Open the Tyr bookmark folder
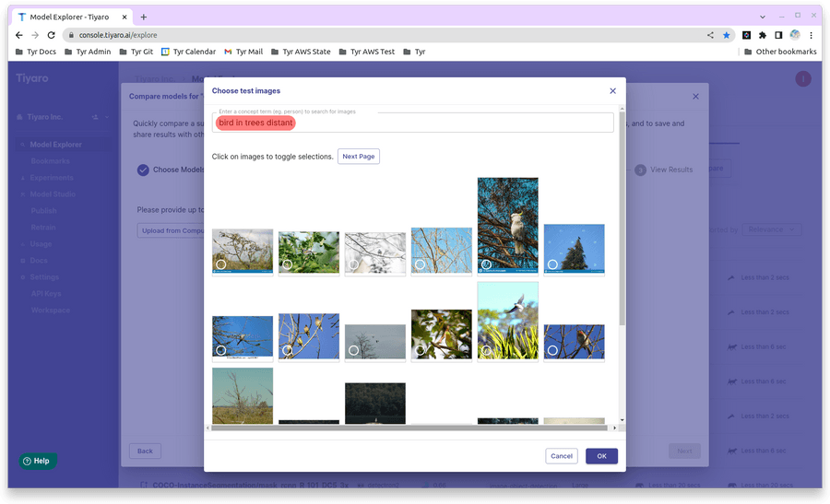Screen dimensions: 830x504 [x=414, y=52]
